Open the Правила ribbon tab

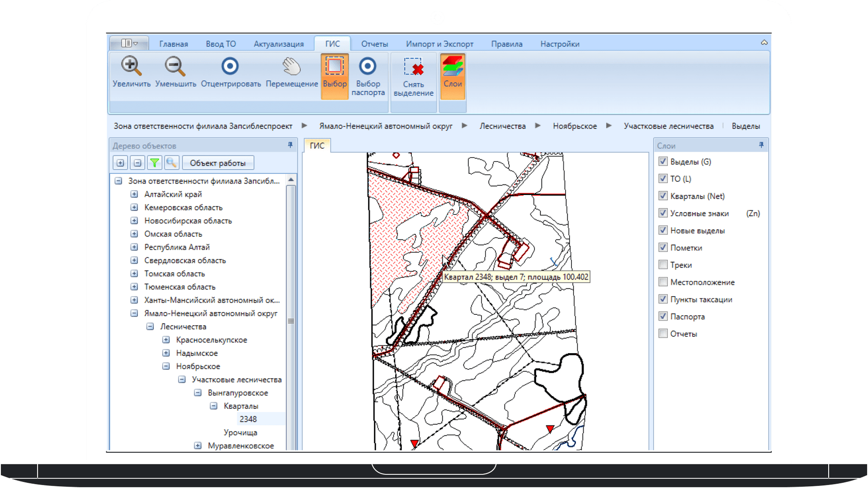pyautogui.click(x=507, y=44)
